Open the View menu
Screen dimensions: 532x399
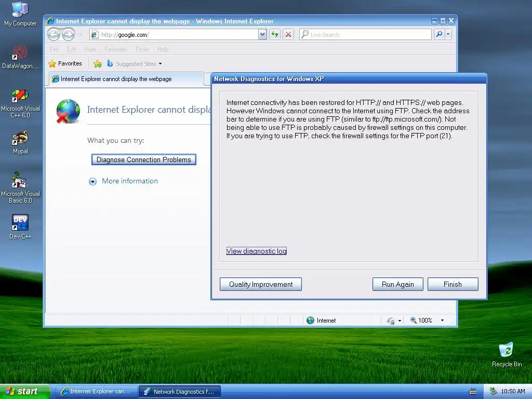[90, 49]
